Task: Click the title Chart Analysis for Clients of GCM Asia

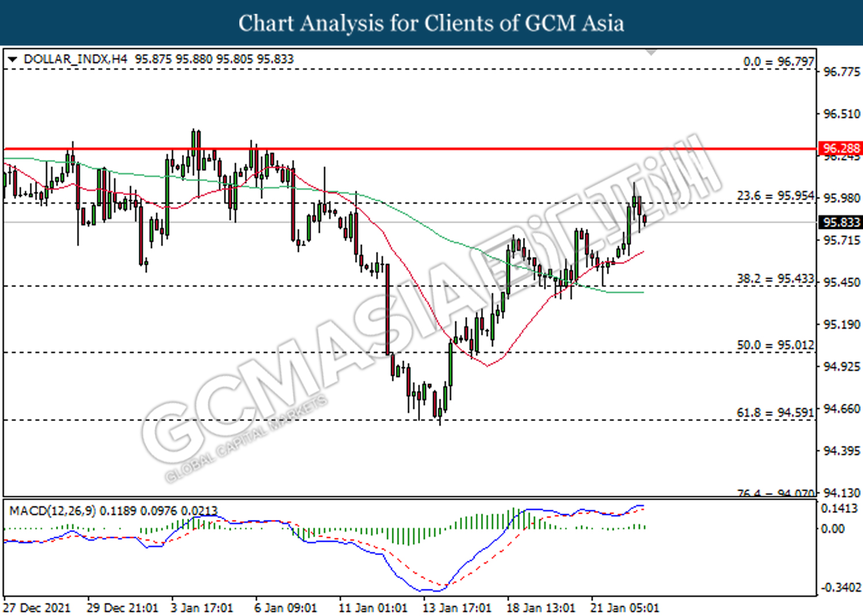Action: pyautogui.click(x=431, y=24)
